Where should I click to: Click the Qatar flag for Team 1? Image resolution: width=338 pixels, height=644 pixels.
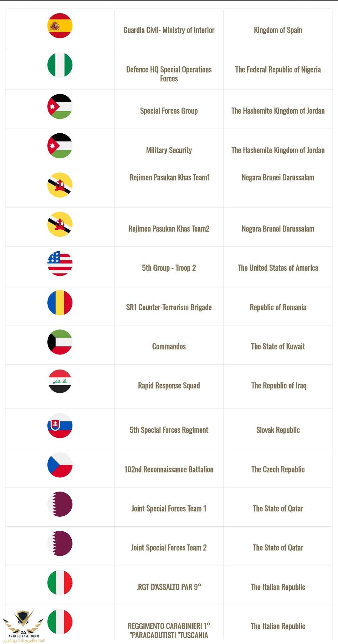pos(60,504)
